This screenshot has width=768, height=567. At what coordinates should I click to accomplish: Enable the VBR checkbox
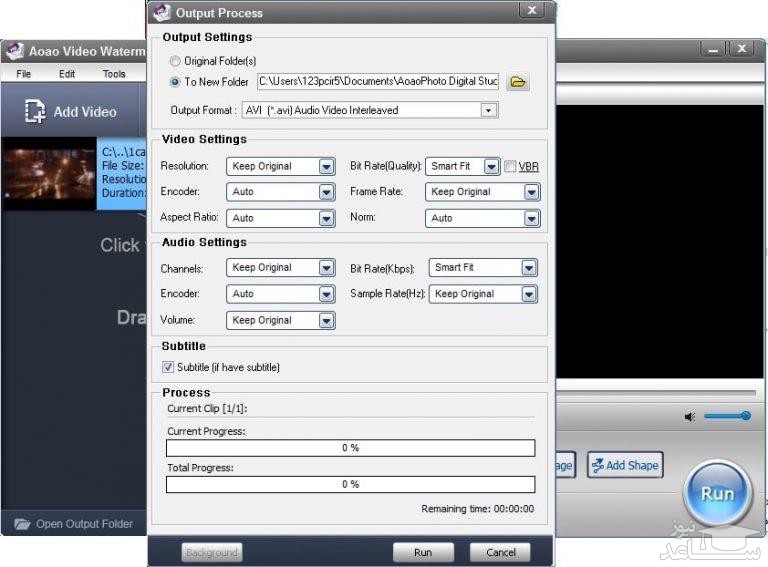point(510,166)
